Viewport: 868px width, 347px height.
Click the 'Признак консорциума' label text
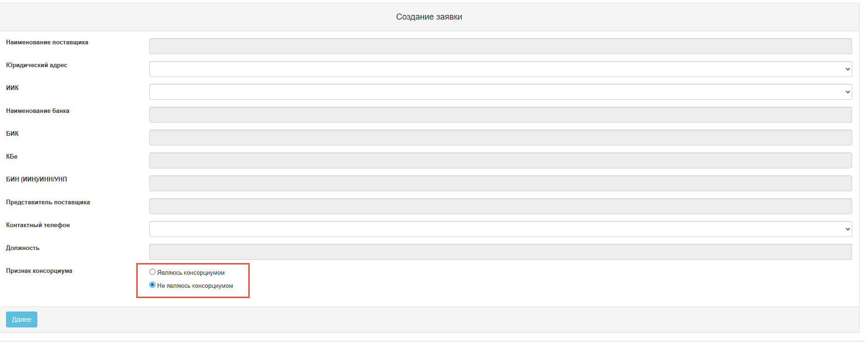click(x=39, y=271)
